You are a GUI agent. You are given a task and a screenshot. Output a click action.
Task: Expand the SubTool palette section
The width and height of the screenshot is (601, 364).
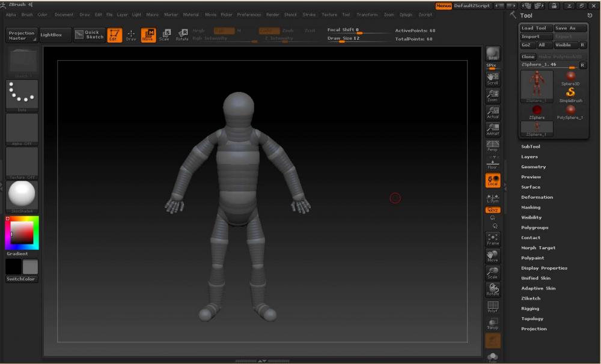(531, 147)
